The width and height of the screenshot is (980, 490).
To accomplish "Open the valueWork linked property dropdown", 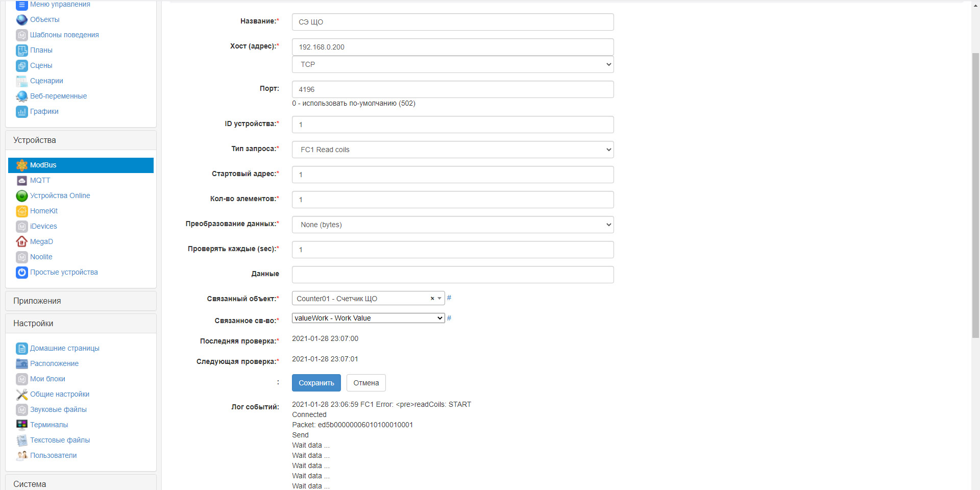I will coord(368,318).
